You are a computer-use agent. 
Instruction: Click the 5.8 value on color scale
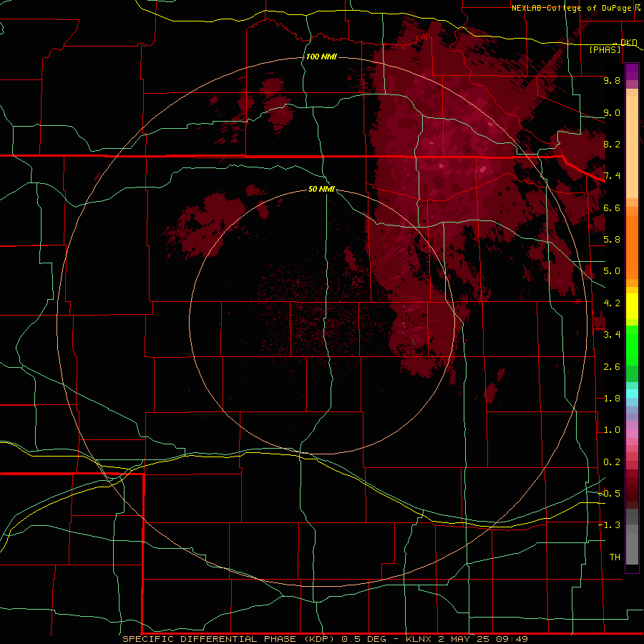[x=612, y=240]
